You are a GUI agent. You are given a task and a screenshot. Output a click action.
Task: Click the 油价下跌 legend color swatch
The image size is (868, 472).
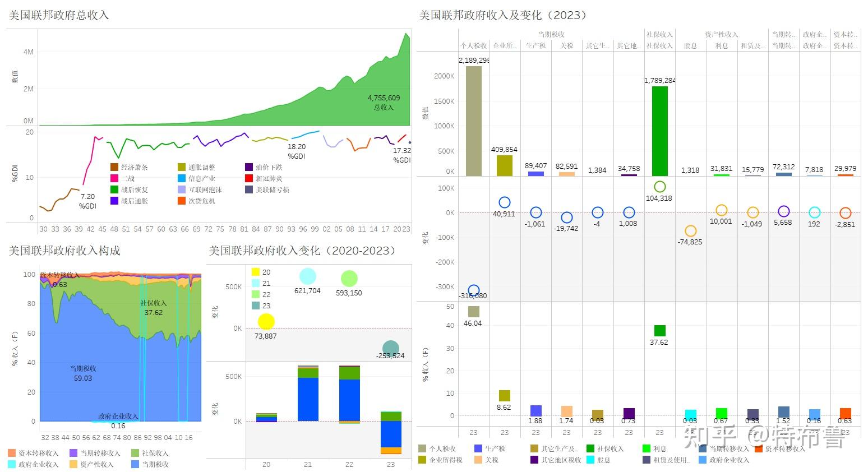coord(249,167)
